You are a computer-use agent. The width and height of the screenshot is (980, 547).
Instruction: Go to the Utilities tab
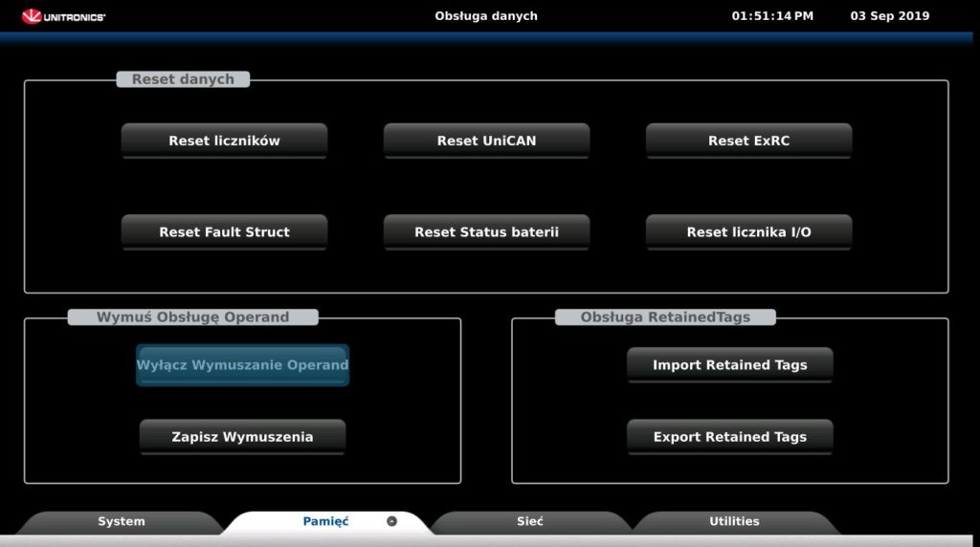point(734,522)
